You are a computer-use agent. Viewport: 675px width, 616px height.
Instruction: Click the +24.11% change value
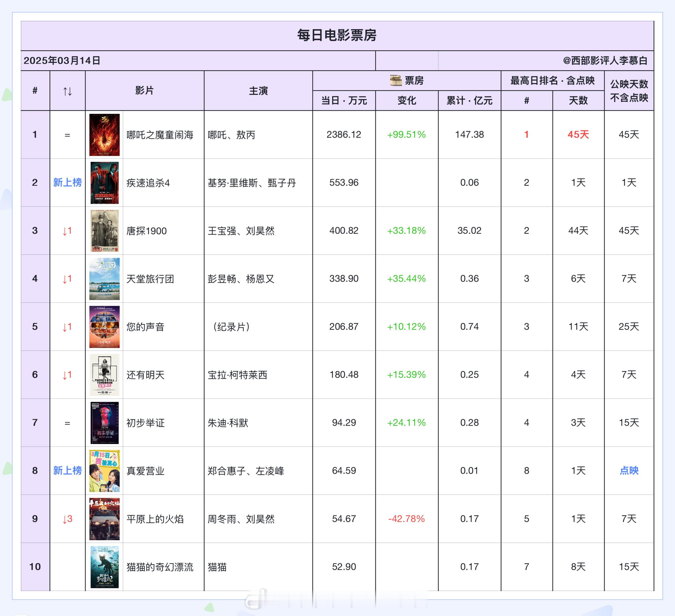coord(406,423)
